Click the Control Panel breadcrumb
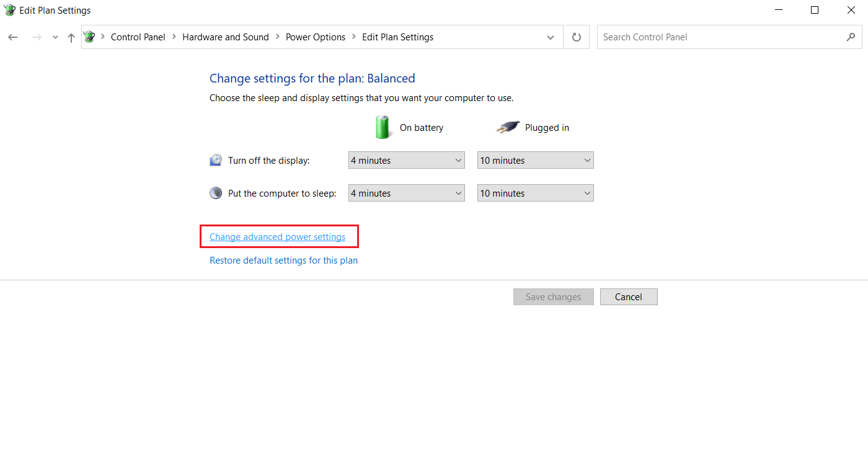868x454 pixels. point(138,37)
